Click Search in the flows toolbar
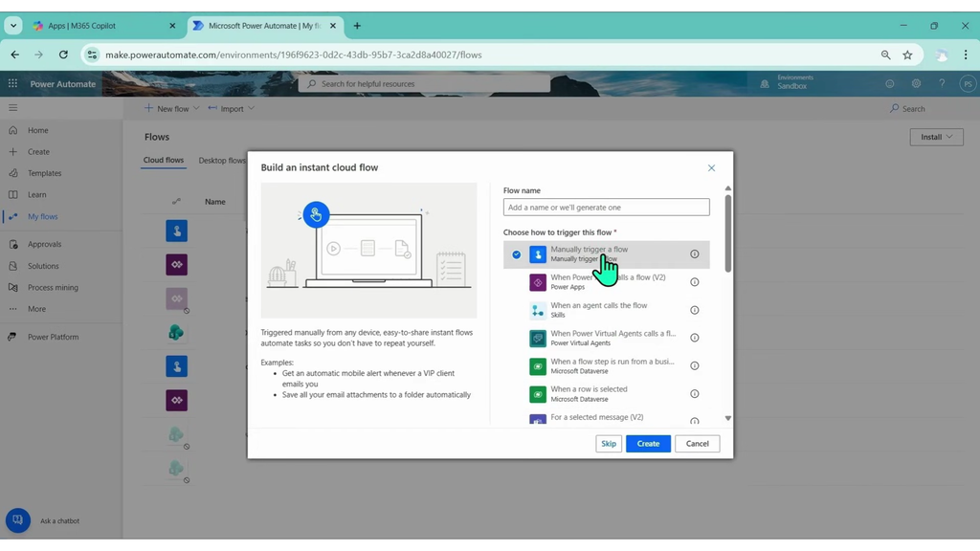 click(x=907, y=109)
